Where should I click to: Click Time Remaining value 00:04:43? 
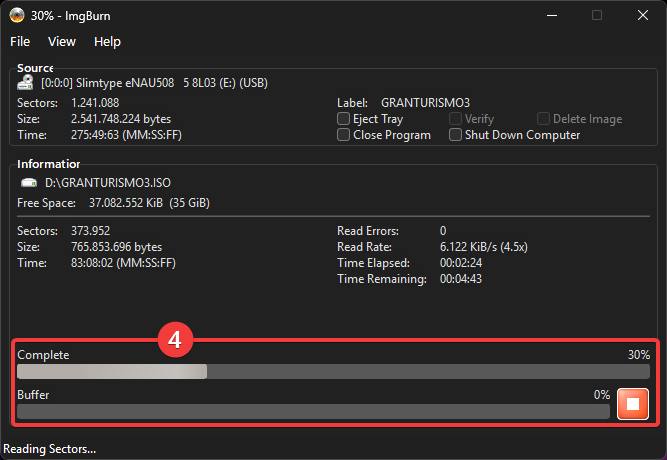click(x=461, y=279)
